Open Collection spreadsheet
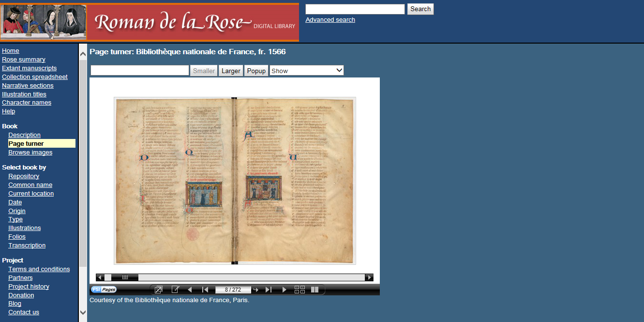 coord(35,77)
